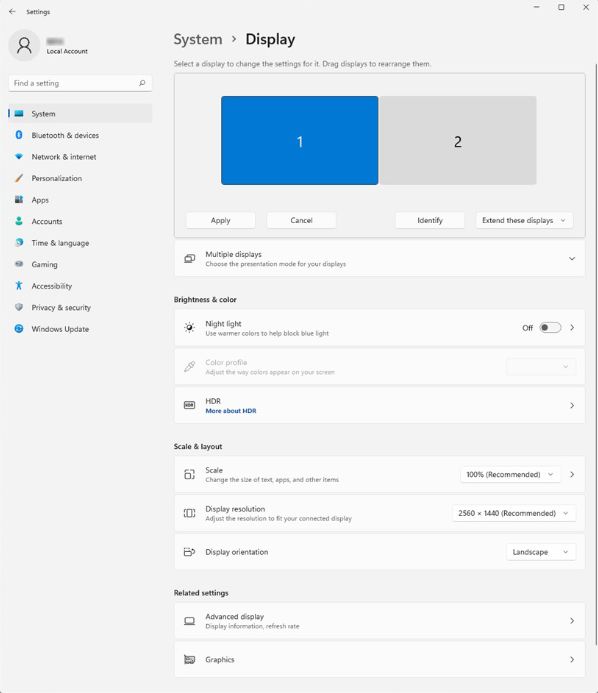Open Graphics settings chevron
The height and width of the screenshot is (693, 598).
572,659
